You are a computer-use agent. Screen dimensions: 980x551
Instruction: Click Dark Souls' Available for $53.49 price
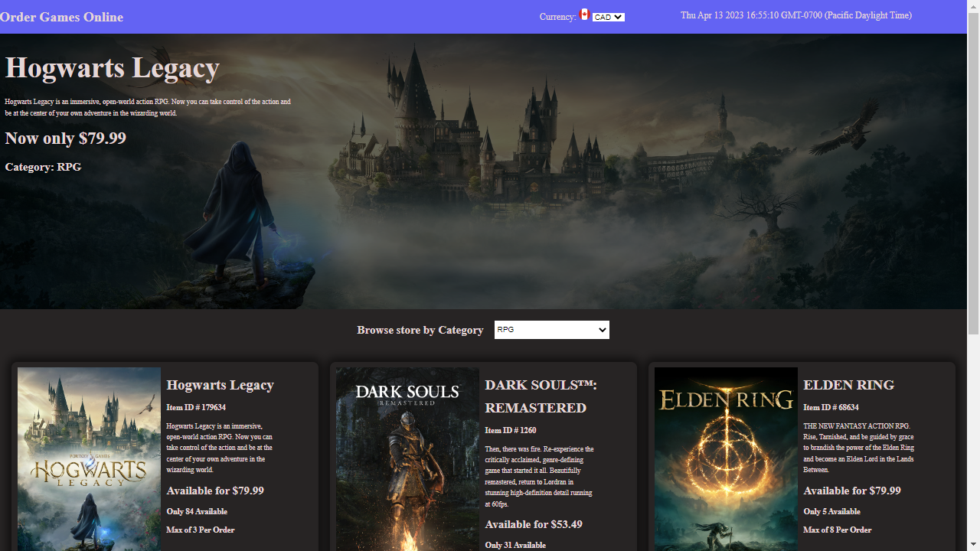[533, 524]
